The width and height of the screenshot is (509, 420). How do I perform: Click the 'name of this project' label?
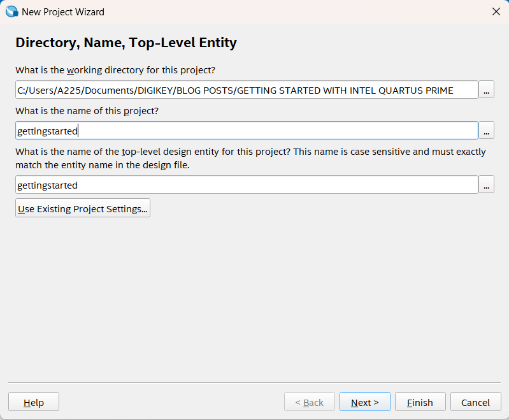coord(87,111)
